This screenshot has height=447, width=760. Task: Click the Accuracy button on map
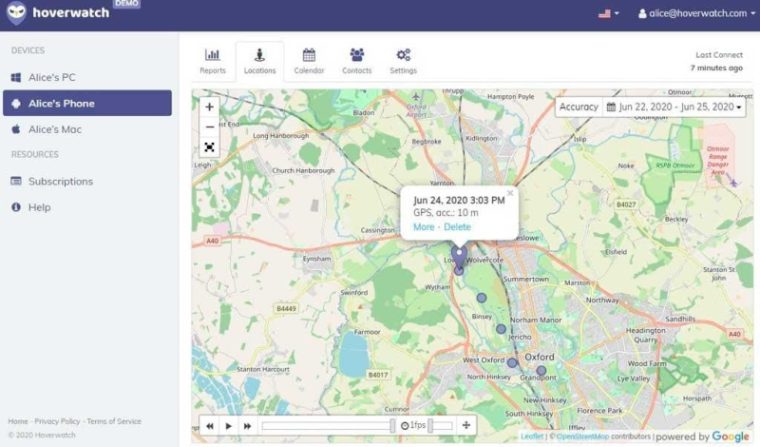point(579,107)
